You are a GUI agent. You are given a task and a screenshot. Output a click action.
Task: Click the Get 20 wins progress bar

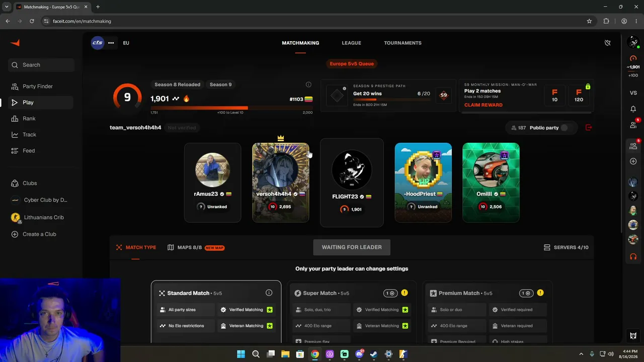click(x=391, y=100)
